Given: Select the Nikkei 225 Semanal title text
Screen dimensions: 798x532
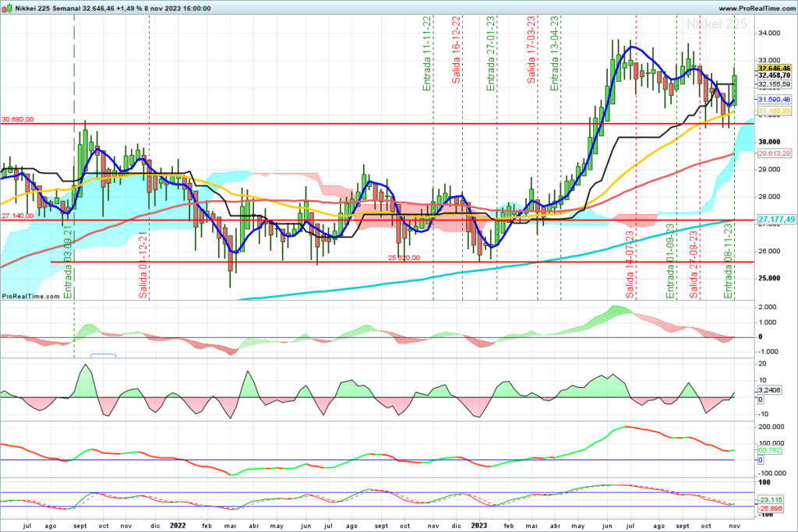Looking at the screenshot, I should (x=47, y=9).
